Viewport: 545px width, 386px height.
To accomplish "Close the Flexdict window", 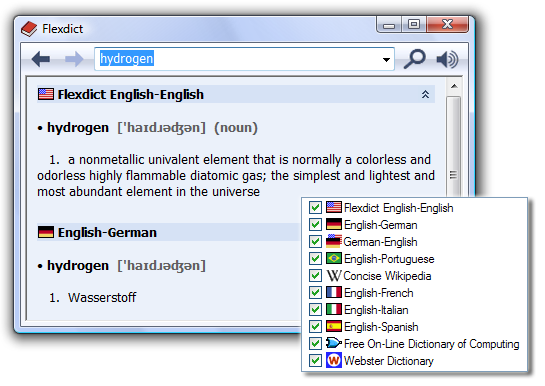I will tap(447, 24).
